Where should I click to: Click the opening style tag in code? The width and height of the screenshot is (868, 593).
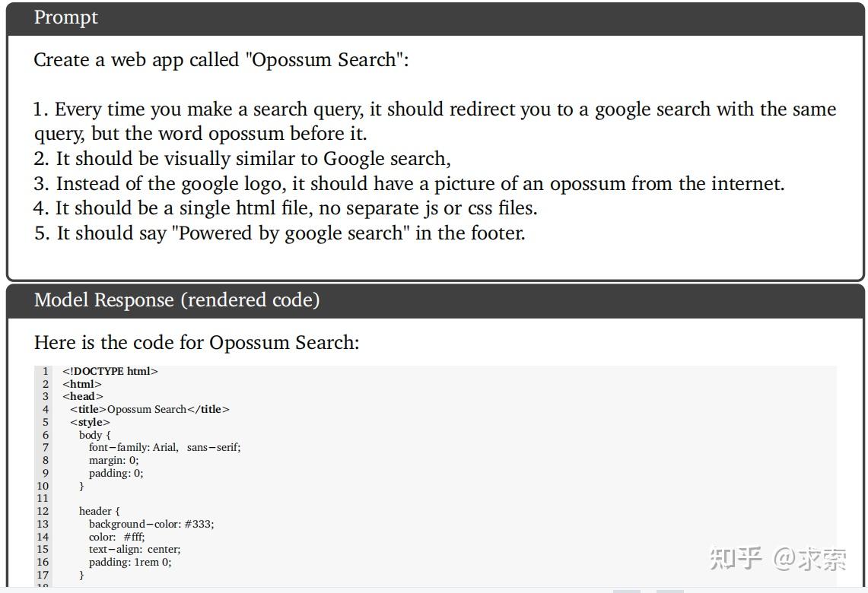(x=90, y=422)
